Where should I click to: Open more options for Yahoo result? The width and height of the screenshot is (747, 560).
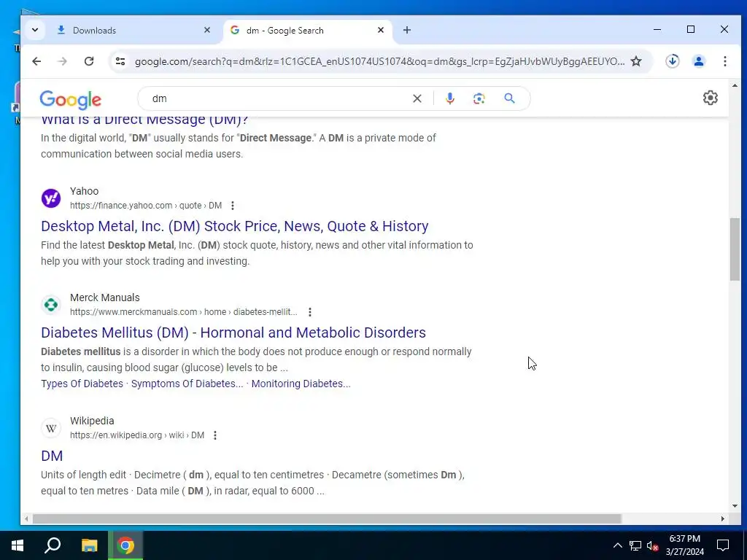click(x=233, y=206)
